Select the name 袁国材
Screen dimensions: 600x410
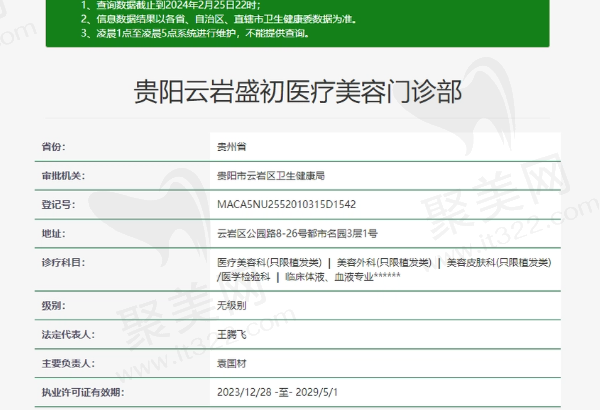[x=232, y=364]
